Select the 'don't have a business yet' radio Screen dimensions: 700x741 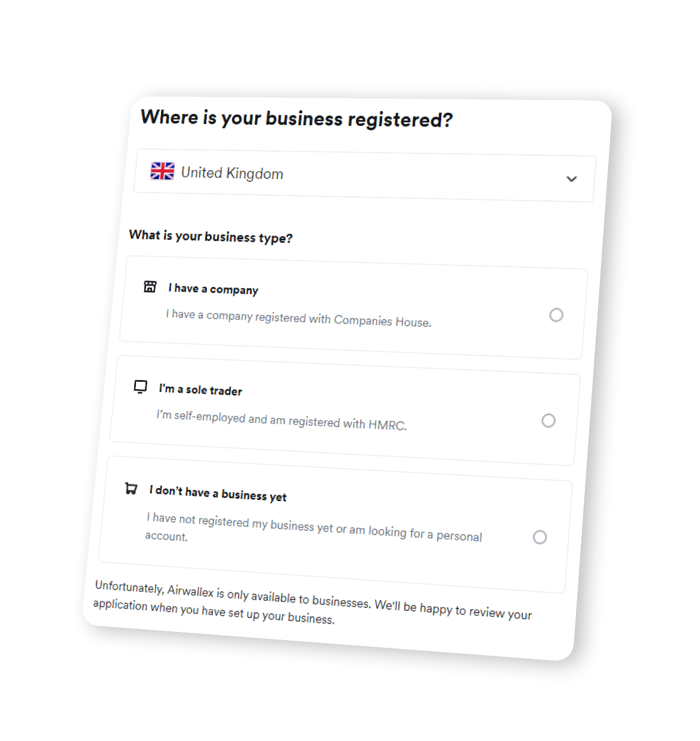(x=540, y=537)
